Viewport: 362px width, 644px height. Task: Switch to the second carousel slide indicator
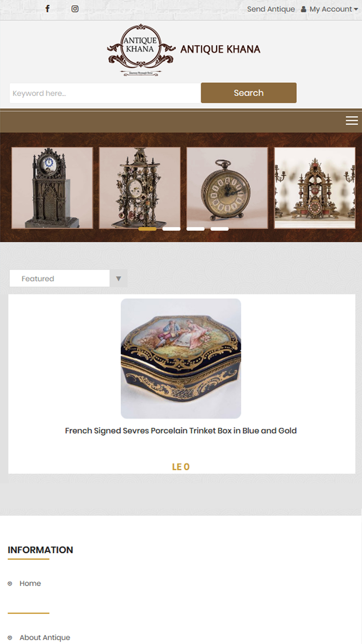click(x=171, y=229)
